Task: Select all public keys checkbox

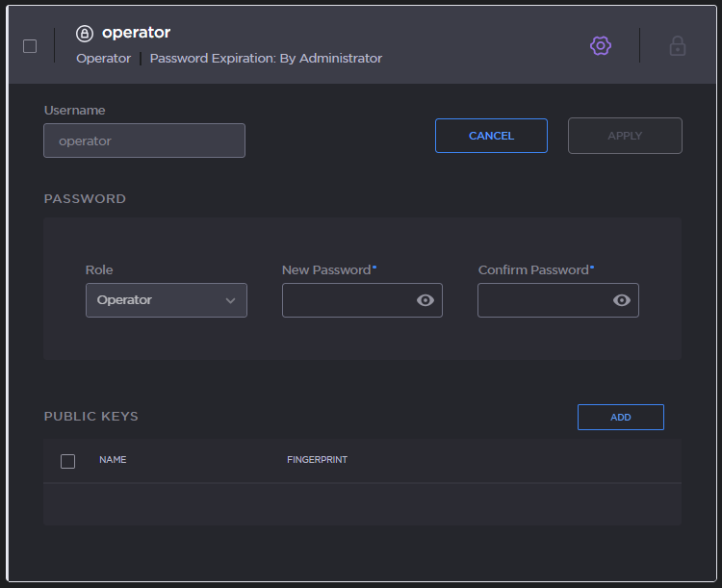Action: tap(67, 461)
